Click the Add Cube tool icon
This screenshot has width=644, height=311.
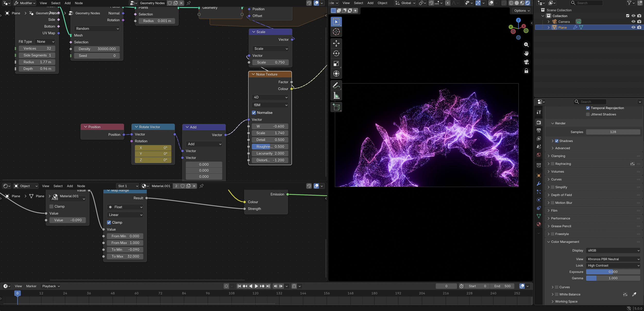click(336, 107)
